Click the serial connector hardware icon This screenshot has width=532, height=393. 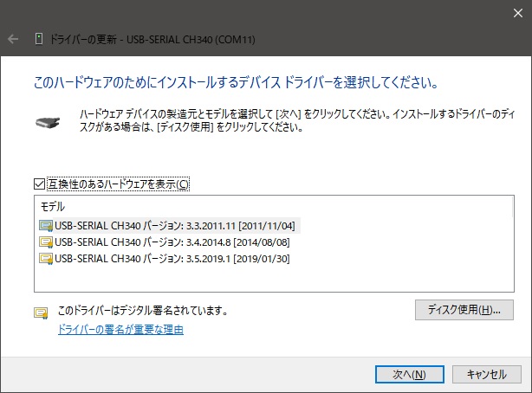50,122
